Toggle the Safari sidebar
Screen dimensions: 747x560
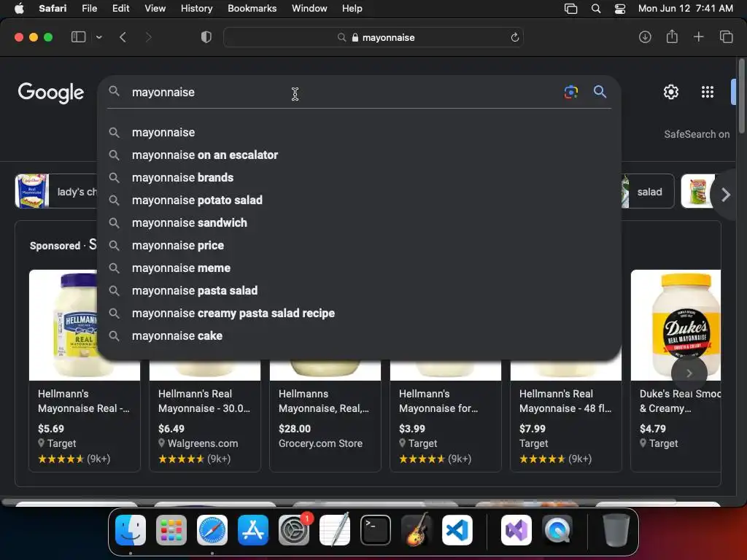78,37
